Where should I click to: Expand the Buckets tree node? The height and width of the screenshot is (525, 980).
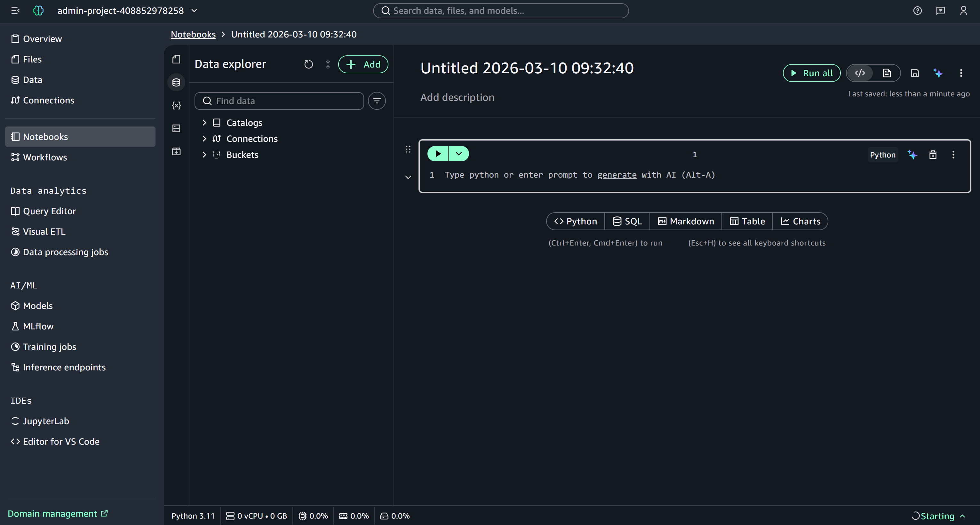[204, 155]
